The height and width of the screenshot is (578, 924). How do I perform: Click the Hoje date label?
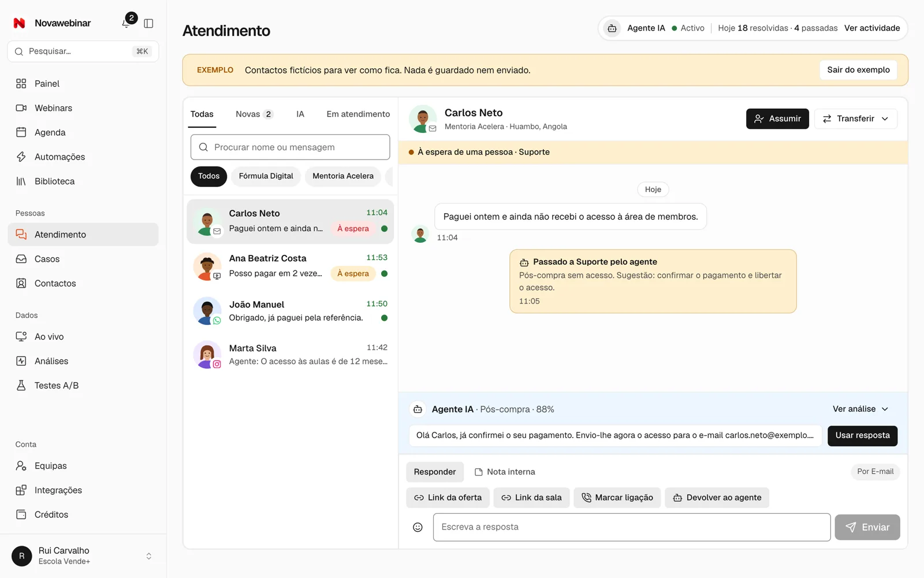(x=653, y=190)
